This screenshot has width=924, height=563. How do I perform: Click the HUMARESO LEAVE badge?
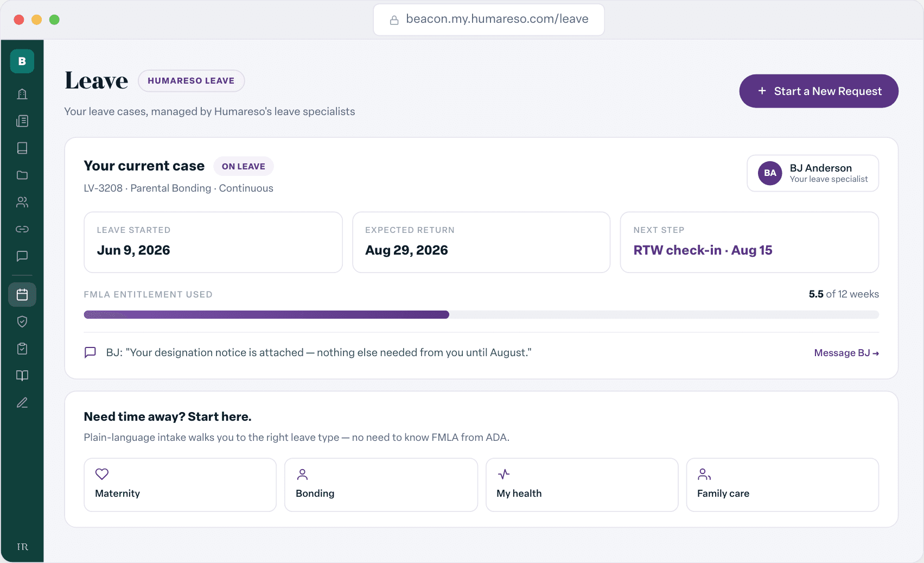(191, 81)
